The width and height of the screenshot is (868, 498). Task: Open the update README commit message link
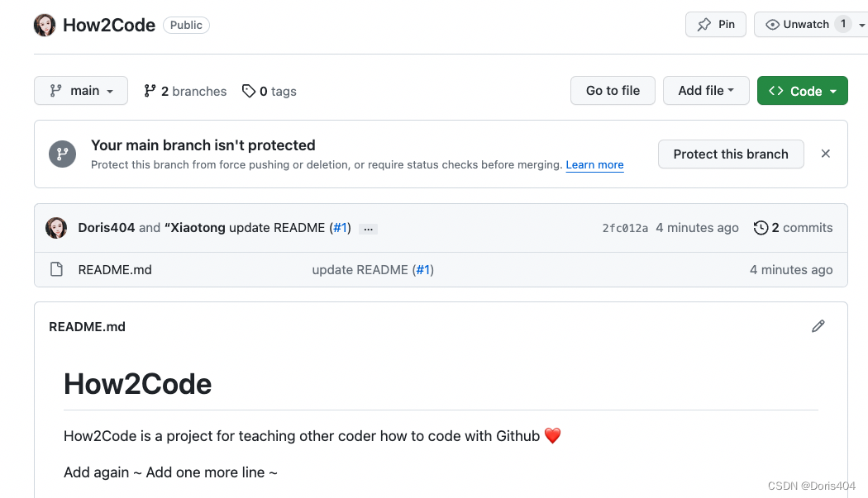[277, 228]
